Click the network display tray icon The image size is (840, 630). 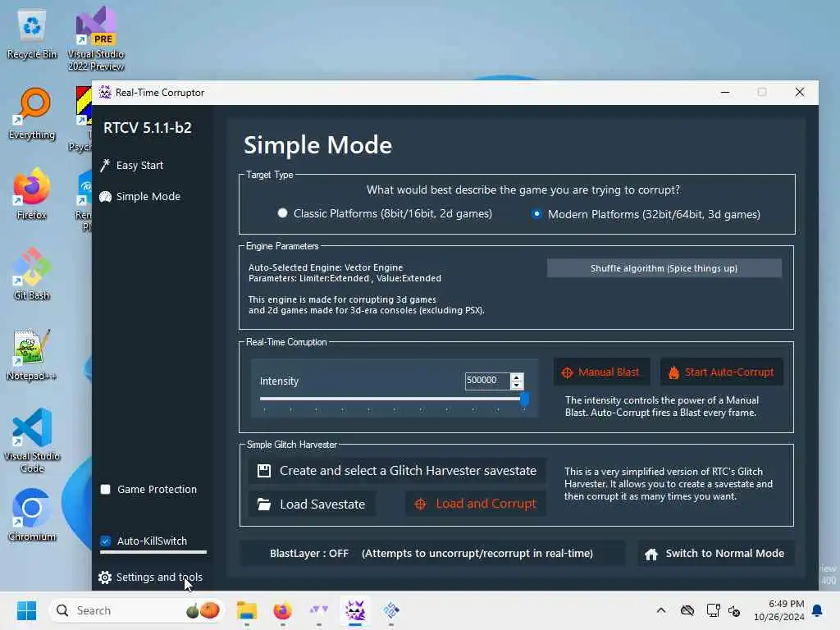click(x=713, y=610)
